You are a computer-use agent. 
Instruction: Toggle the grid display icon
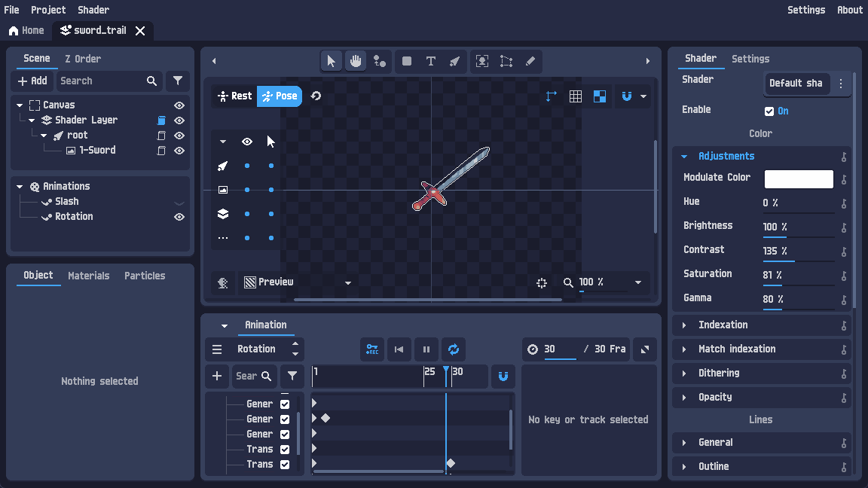[576, 96]
